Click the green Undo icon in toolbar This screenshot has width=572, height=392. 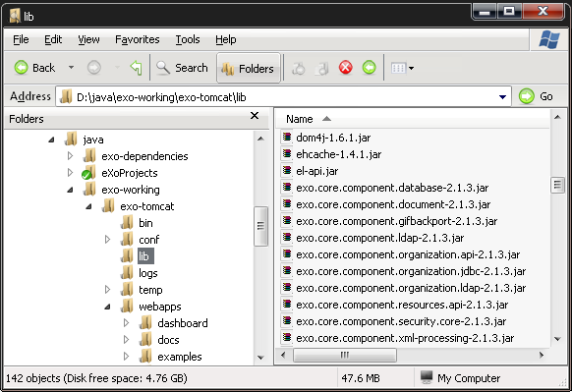370,68
